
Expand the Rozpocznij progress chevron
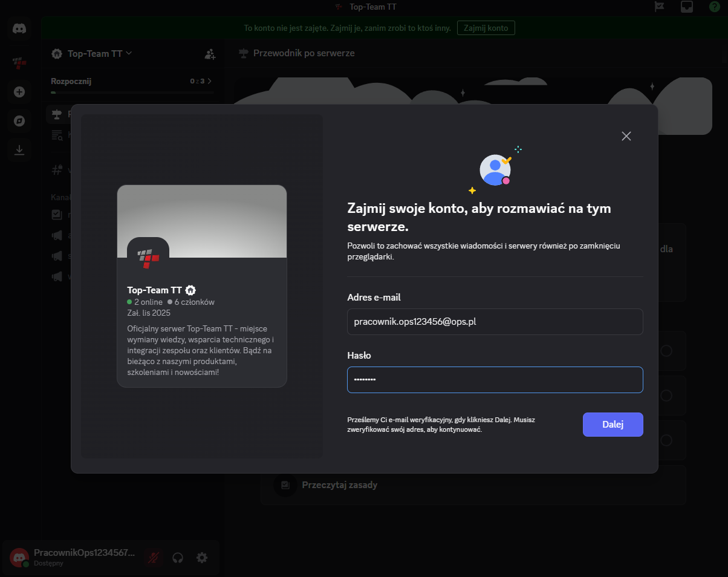[210, 81]
